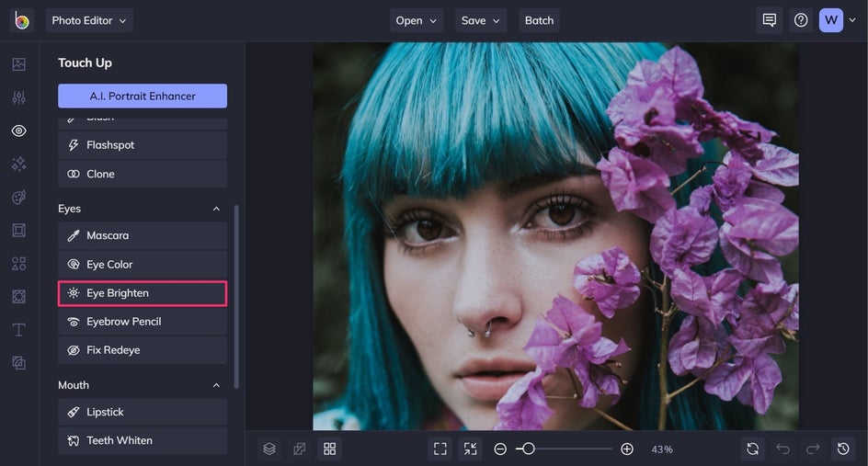Image resolution: width=868 pixels, height=466 pixels.
Task: Click the zoom slider handle
Action: pos(529,449)
